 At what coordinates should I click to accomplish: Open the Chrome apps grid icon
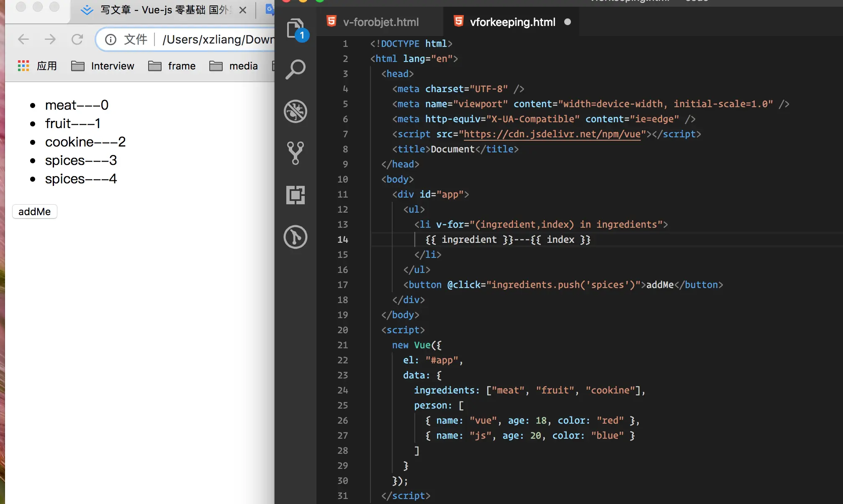23,66
